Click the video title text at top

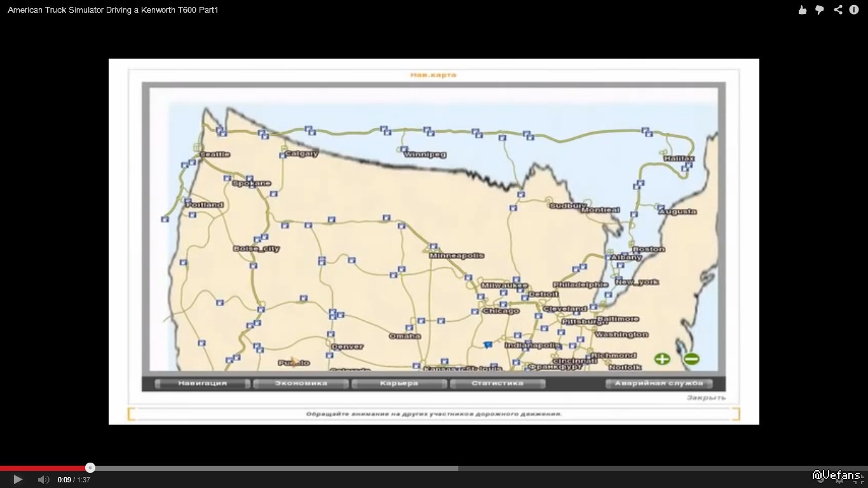(x=113, y=10)
